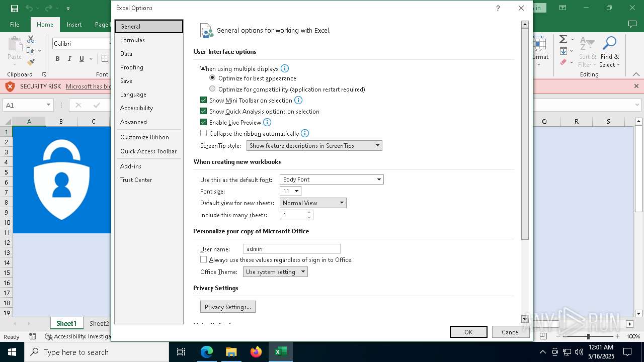The image size is (644, 362).
Task: Click the Cut scissors icon in Clipboard group
Action: coord(31,39)
